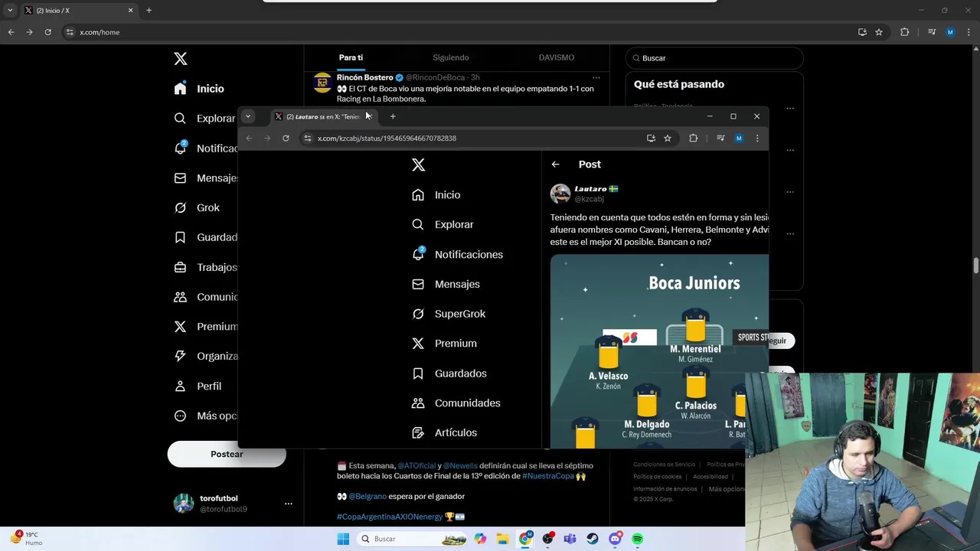Click the Comunidades people icon in front window
This screenshot has width=980, height=551.
[x=418, y=403]
